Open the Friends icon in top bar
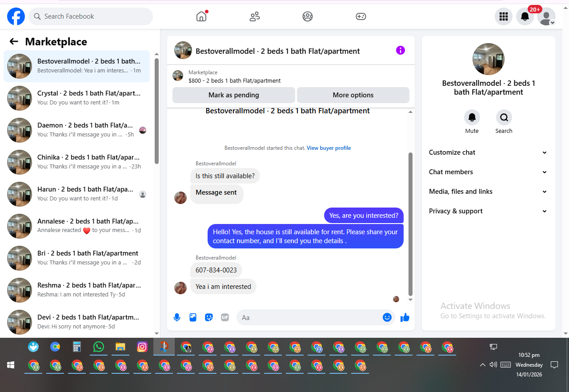Image resolution: width=569 pixels, height=392 pixels. [x=255, y=16]
